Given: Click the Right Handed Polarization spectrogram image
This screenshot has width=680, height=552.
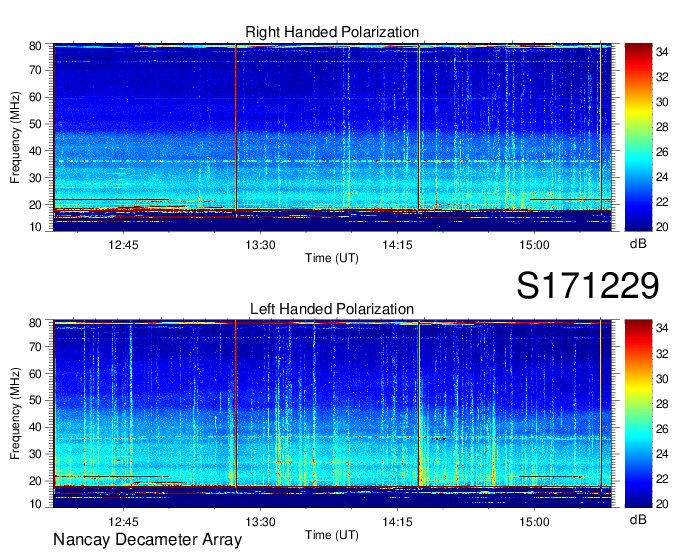Looking at the screenshot, I should coord(332,137).
